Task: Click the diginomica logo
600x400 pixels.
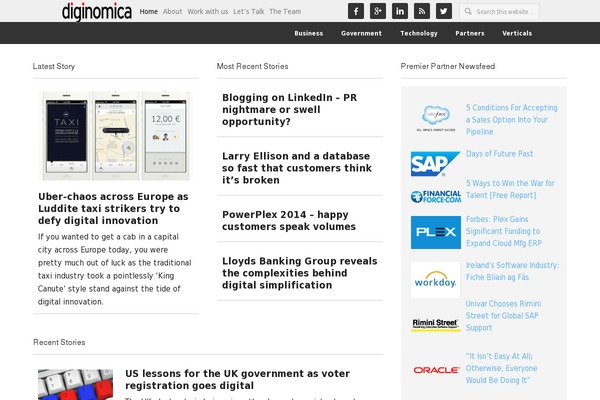Action: (97, 11)
